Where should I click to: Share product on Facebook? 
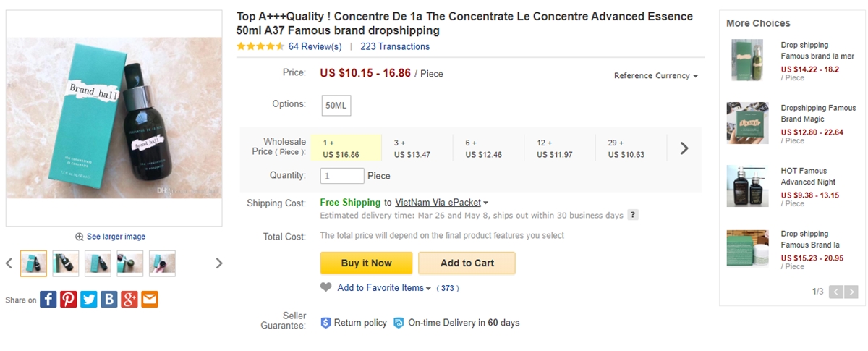click(x=48, y=299)
